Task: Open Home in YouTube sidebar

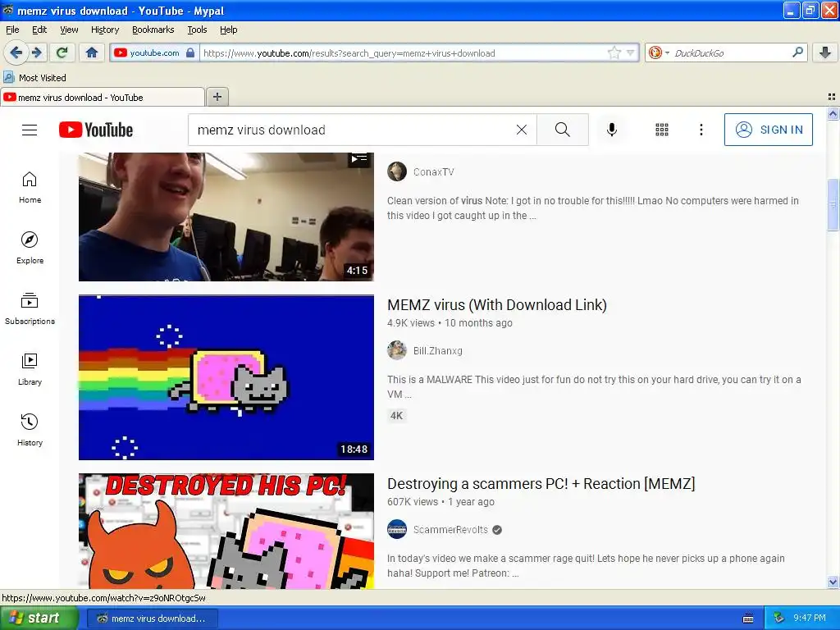Action: [30, 188]
